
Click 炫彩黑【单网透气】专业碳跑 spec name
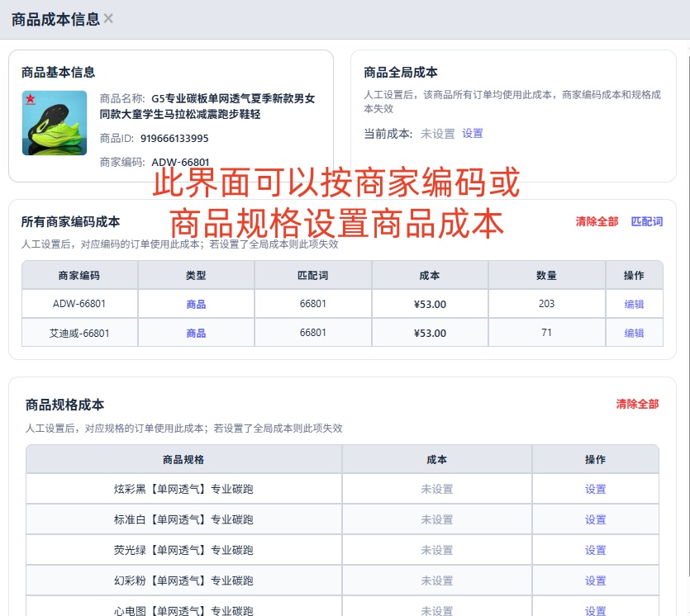183,489
